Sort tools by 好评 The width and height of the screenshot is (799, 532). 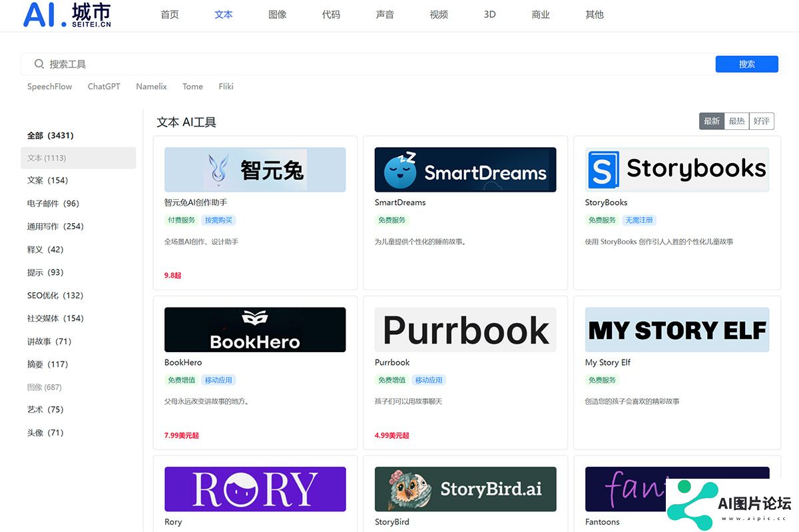point(762,121)
